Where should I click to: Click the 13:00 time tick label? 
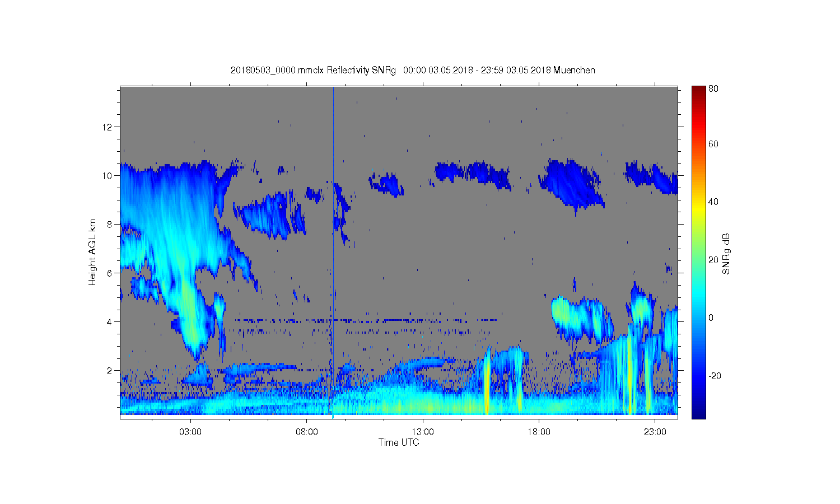point(423,432)
